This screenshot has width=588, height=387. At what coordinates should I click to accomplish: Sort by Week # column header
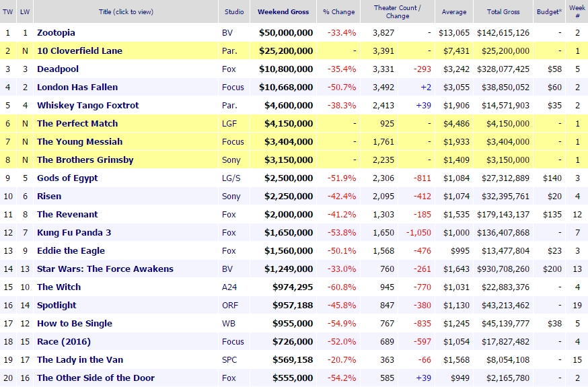pos(577,11)
